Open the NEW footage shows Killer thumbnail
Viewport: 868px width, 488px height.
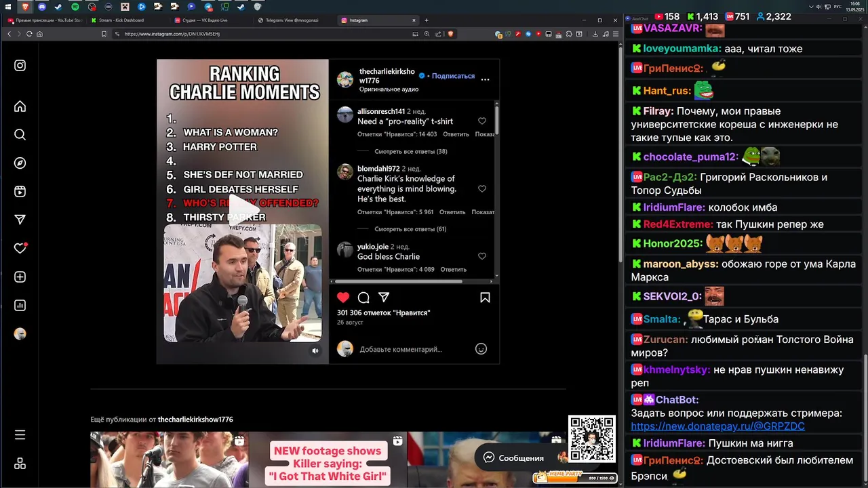[x=328, y=460]
